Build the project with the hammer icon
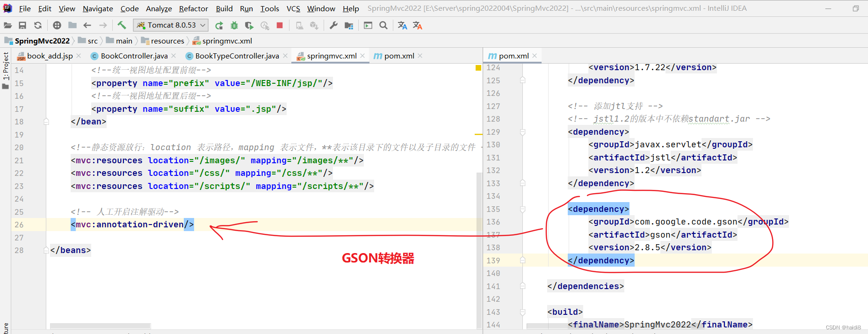The width and height of the screenshot is (868, 334). 122,25
